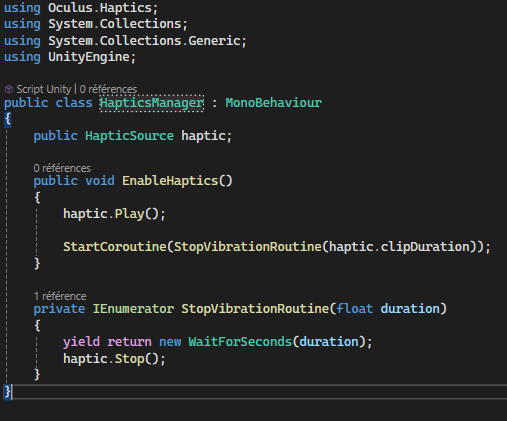The height and width of the screenshot is (421, 507).
Task: Click 'using System.Collections;' line
Action: click(x=96, y=24)
